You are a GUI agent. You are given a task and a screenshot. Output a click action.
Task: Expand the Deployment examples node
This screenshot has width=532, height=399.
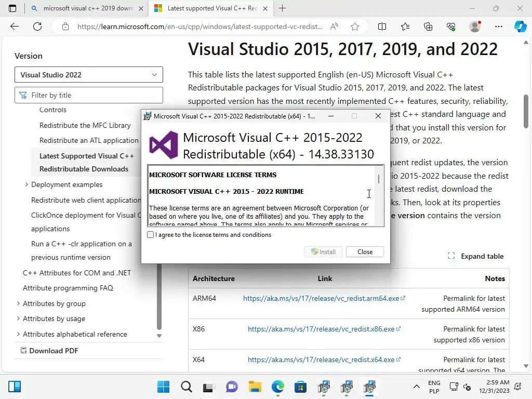coord(26,184)
